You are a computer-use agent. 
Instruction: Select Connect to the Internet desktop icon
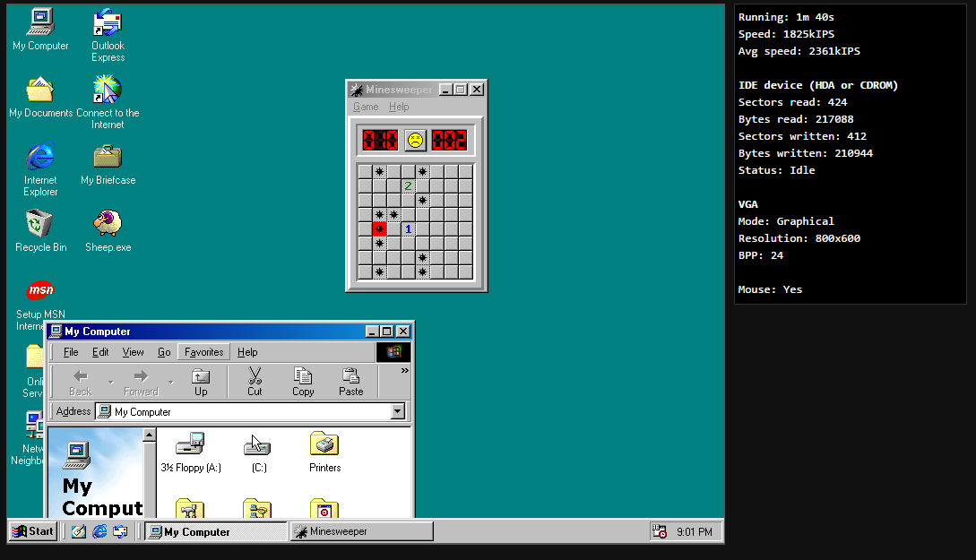[x=108, y=102]
